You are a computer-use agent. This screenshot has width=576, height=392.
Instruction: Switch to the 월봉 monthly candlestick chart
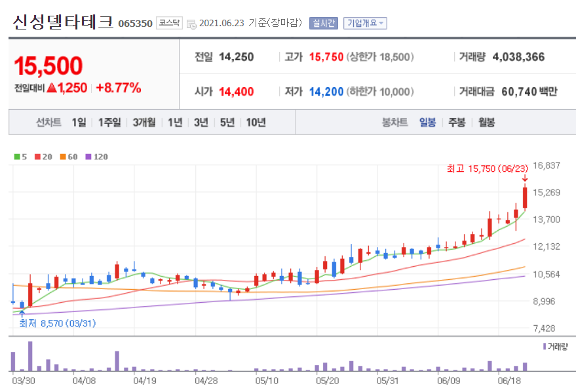coord(486,123)
